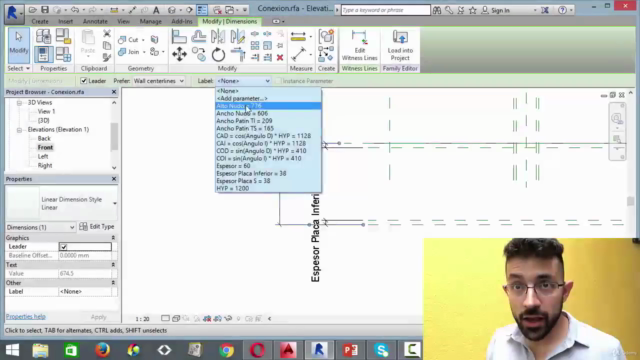Select the Align tool
The image size is (640, 360).
[179, 37]
